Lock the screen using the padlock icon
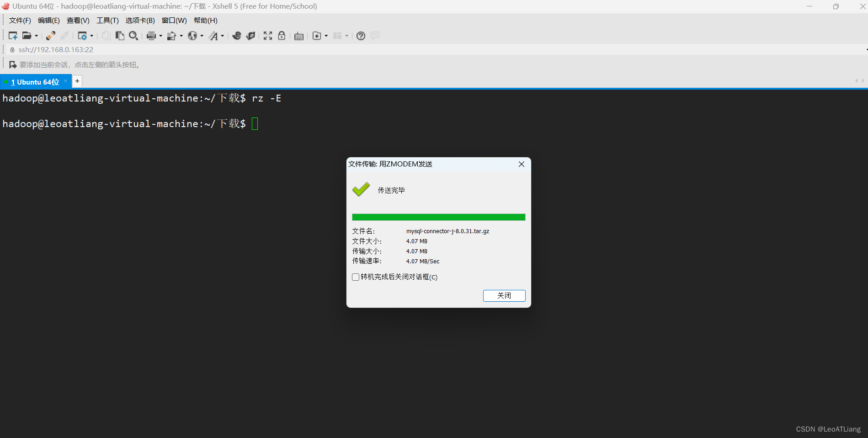Image resolution: width=868 pixels, height=438 pixels. 282,36
